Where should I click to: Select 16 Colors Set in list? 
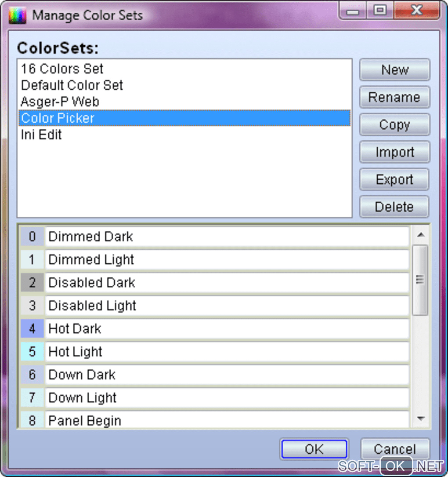tap(62, 69)
